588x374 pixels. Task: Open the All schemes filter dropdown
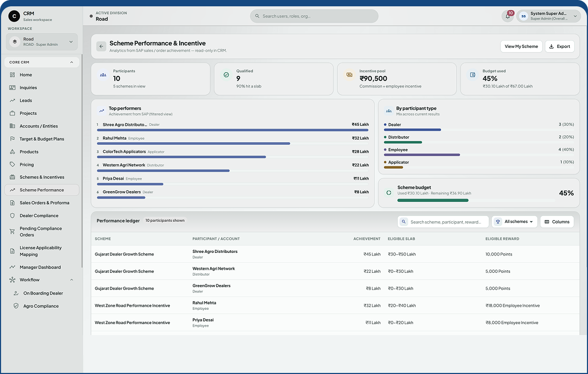coord(514,222)
